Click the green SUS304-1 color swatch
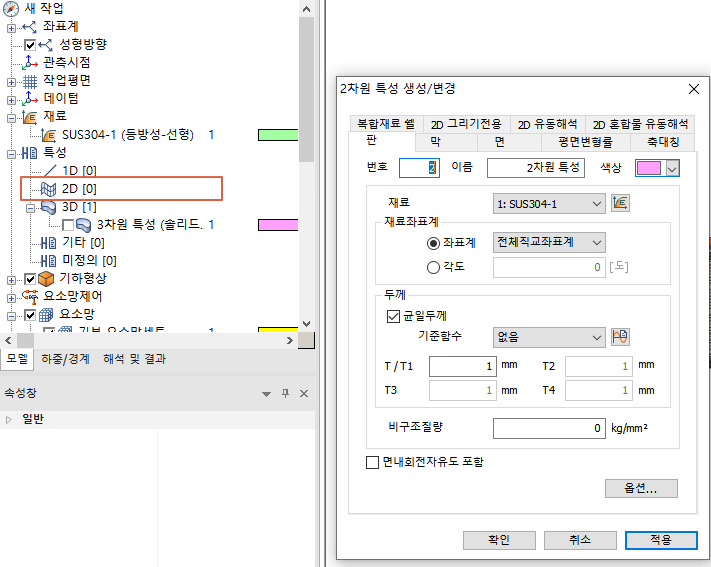Image resolution: width=711 pixels, height=567 pixels. 278,135
